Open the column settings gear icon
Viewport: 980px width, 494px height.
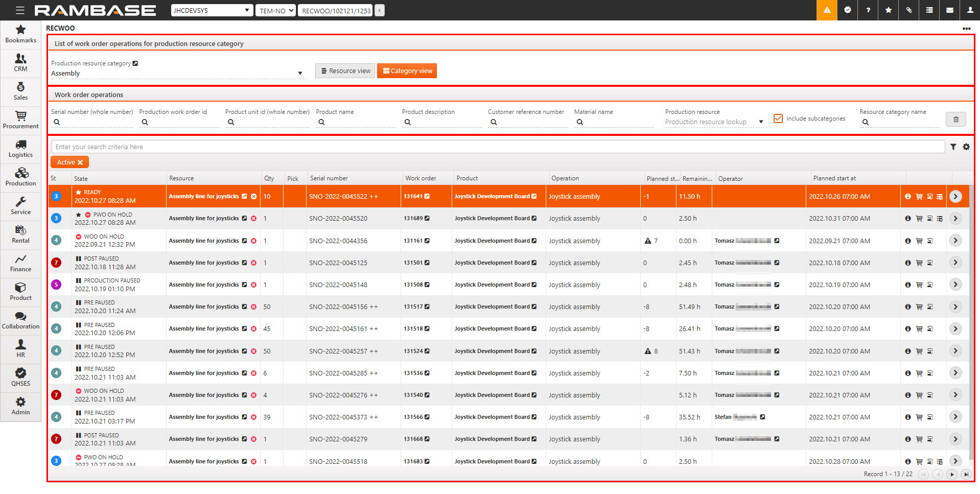966,147
